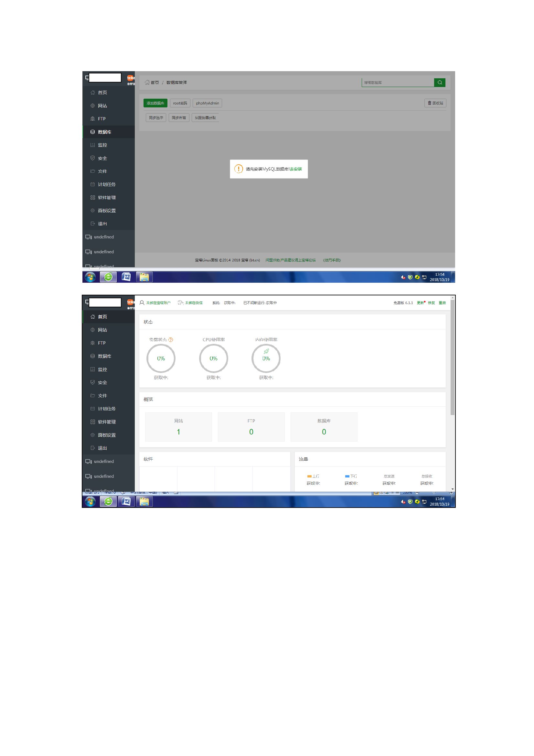Click the blue 下行 traffic legend swatch

pyautogui.click(x=347, y=476)
